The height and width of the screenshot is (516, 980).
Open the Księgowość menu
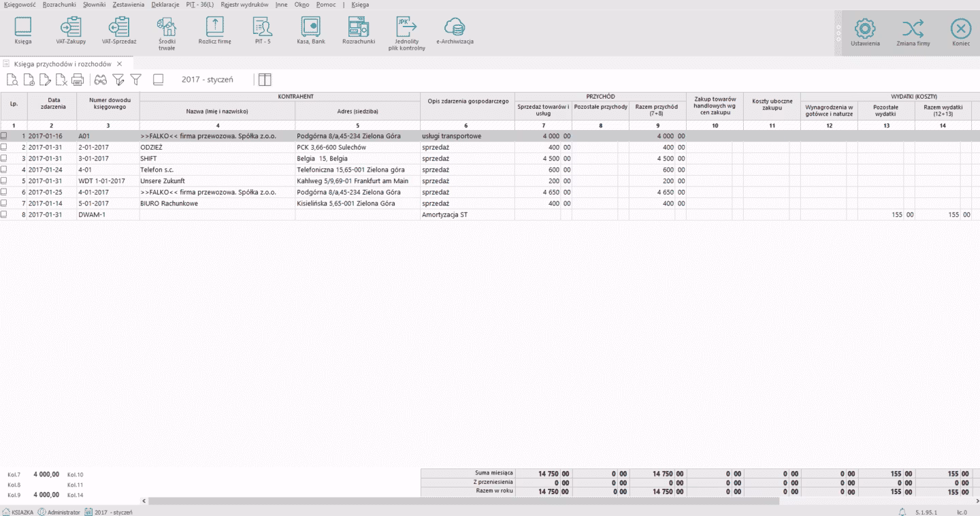pyautogui.click(x=20, y=4)
